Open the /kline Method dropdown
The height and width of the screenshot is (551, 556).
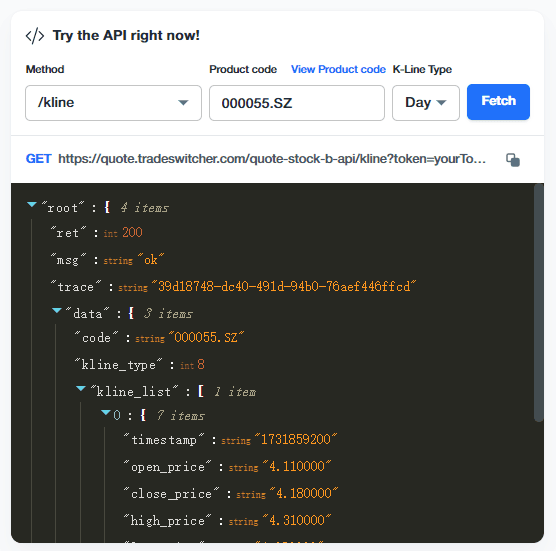(113, 103)
